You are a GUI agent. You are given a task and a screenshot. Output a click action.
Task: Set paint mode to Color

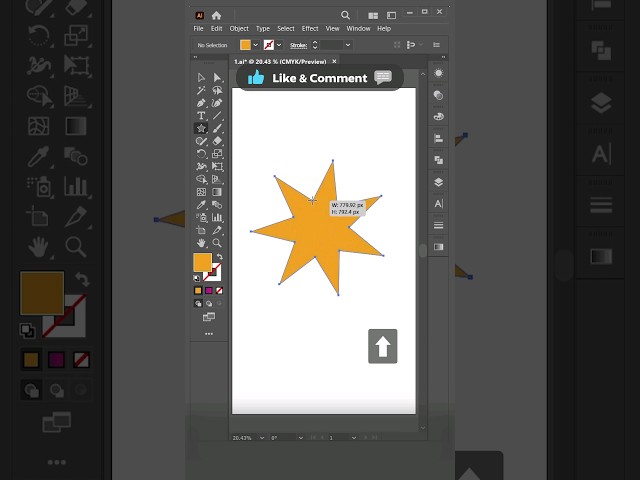click(x=198, y=291)
